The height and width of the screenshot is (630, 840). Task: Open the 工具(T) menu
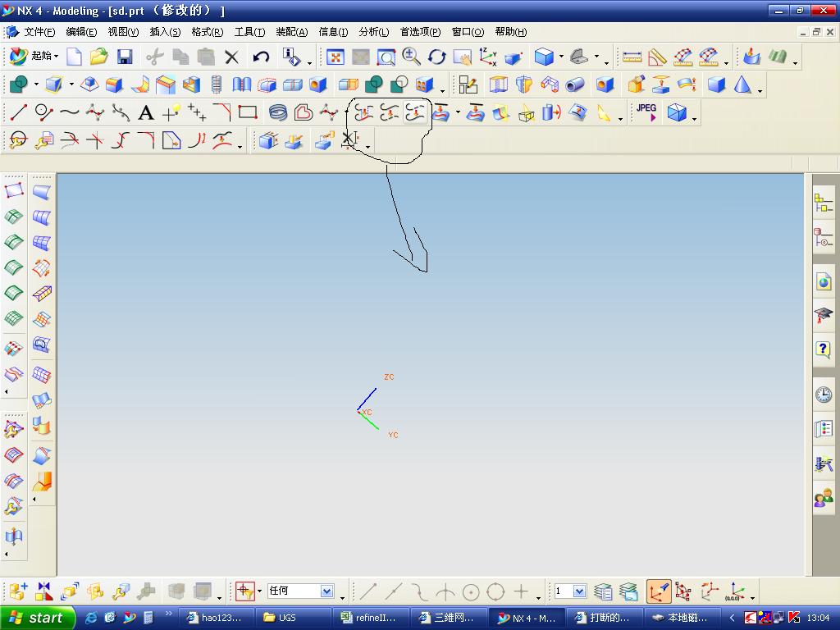[x=249, y=32]
